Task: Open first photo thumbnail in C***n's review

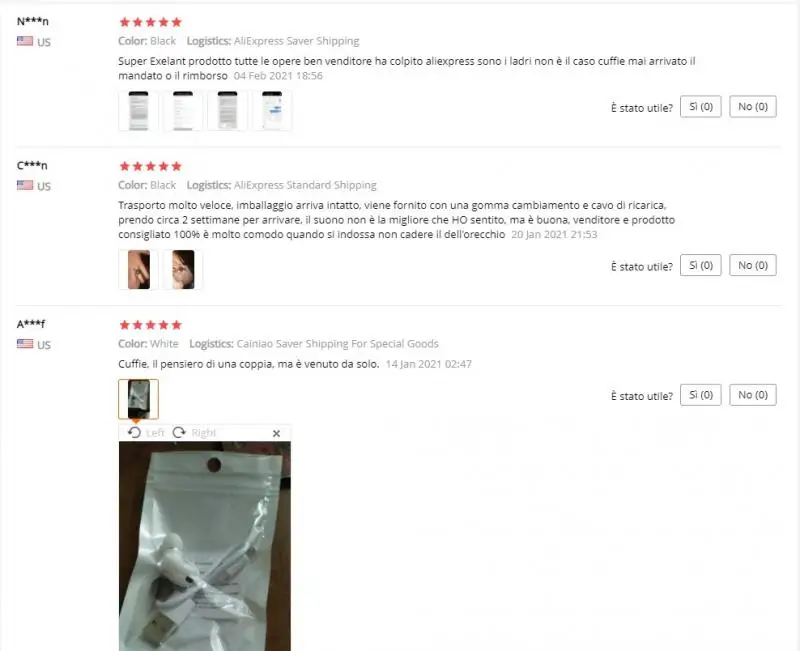Action: [138, 269]
